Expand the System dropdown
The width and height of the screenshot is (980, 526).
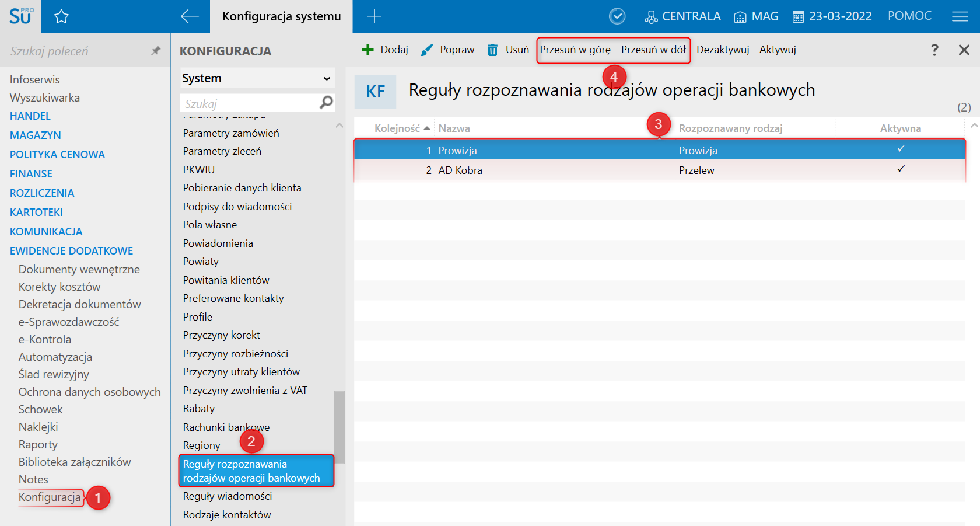(257, 78)
